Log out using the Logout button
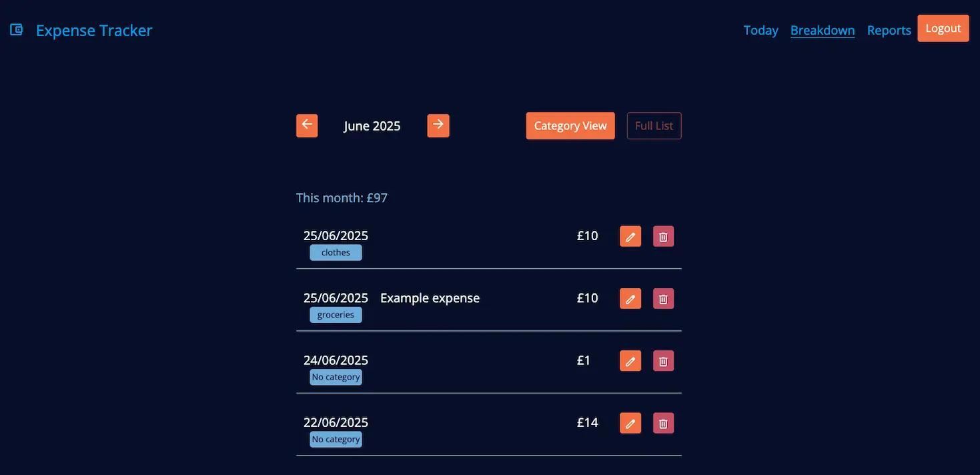This screenshot has height=475, width=980. point(943,28)
